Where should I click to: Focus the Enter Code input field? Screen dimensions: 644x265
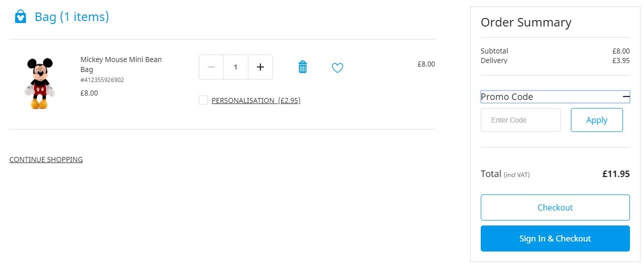pyautogui.click(x=521, y=120)
